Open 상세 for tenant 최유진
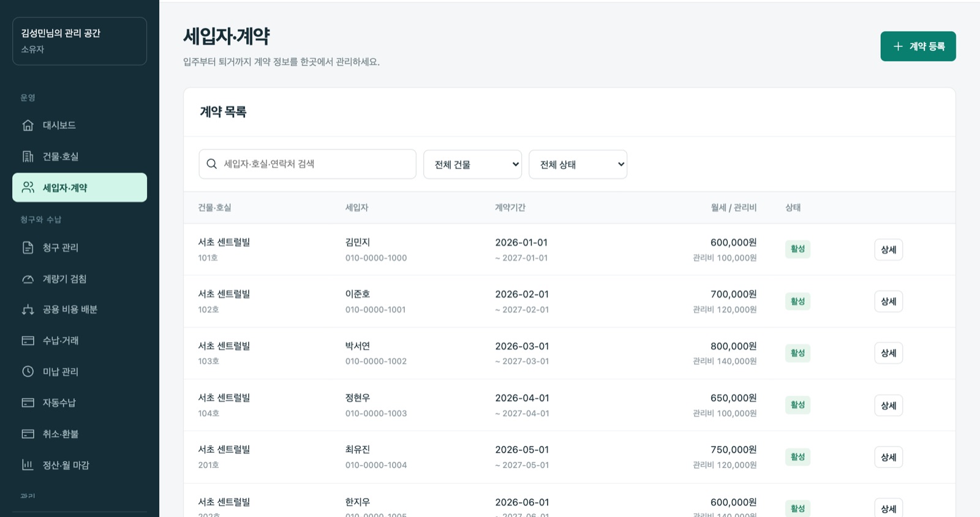This screenshot has height=517, width=980. [x=888, y=457]
